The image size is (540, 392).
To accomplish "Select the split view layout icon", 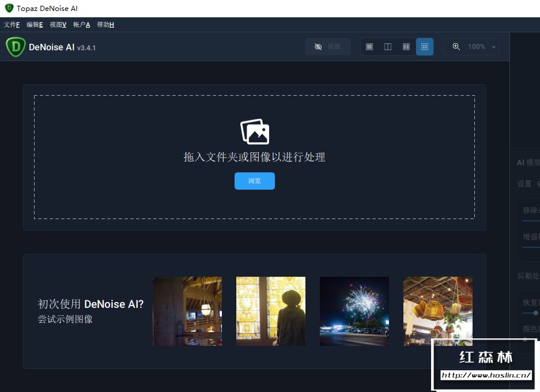I will pos(388,47).
